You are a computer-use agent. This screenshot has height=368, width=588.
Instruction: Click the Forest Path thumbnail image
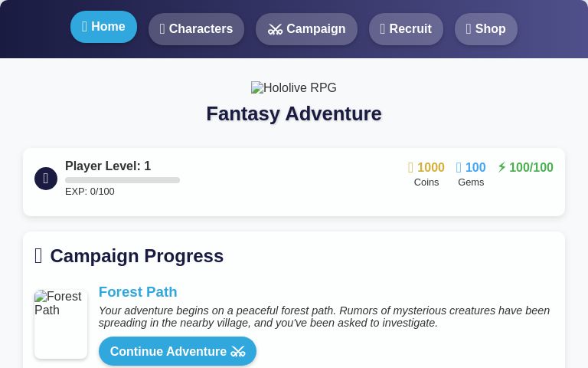coord(60,324)
